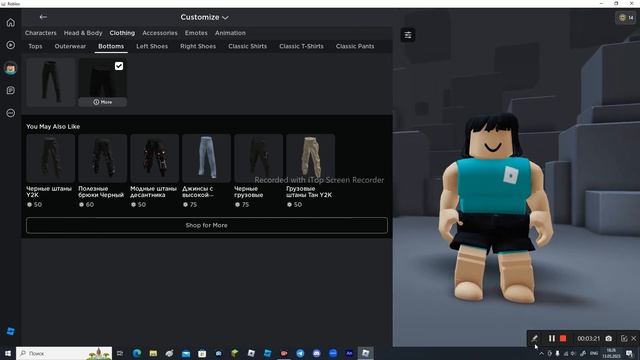
Task: Select the Clothing tab
Action: 122,33
